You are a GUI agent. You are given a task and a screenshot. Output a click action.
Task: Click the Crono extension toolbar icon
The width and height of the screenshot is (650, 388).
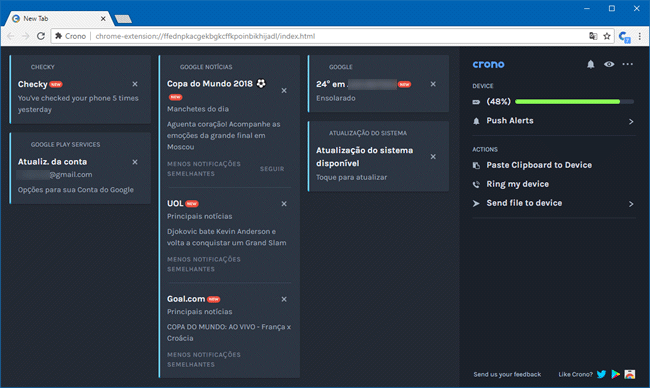tap(624, 36)
